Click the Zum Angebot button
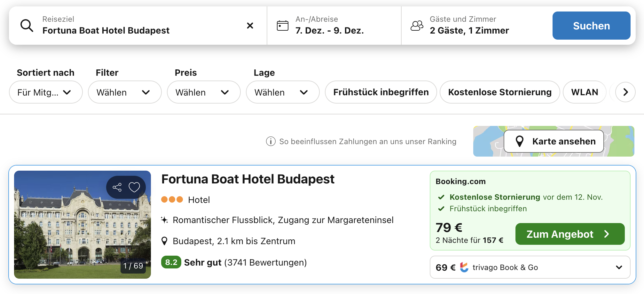This screenshot has height=294, width=644. [x=569, y=234]
